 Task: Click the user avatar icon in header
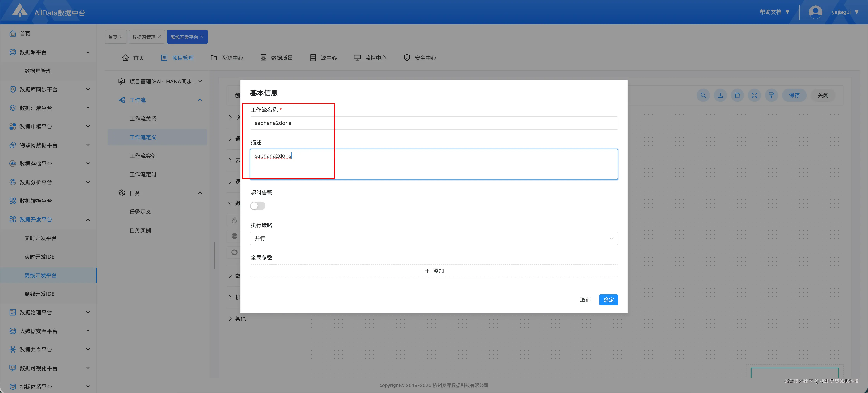815,12
